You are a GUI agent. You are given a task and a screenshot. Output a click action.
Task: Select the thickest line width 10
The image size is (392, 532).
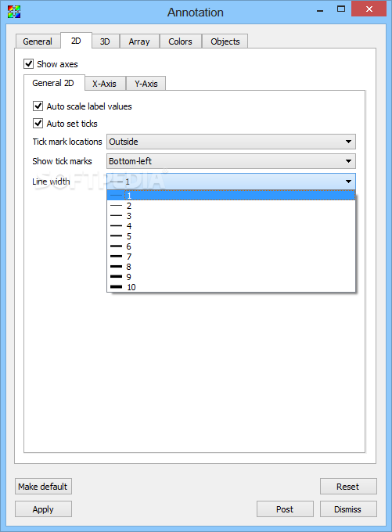pos(231,287)
